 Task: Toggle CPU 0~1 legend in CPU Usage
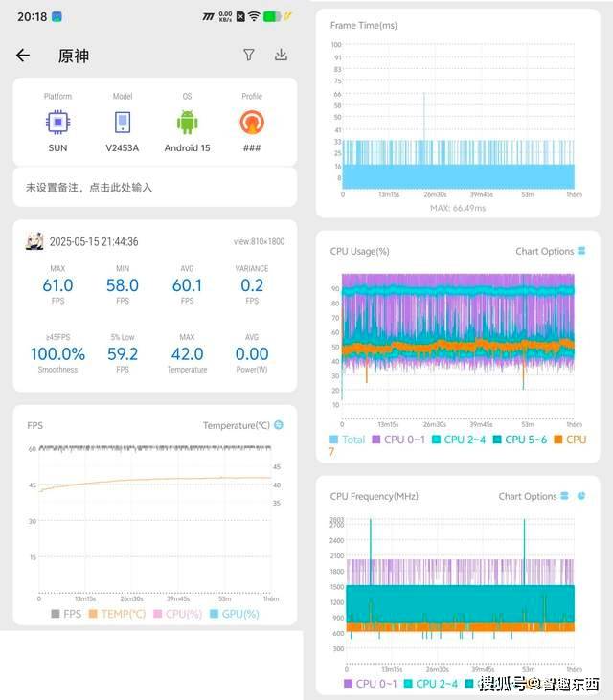[398, 440]
